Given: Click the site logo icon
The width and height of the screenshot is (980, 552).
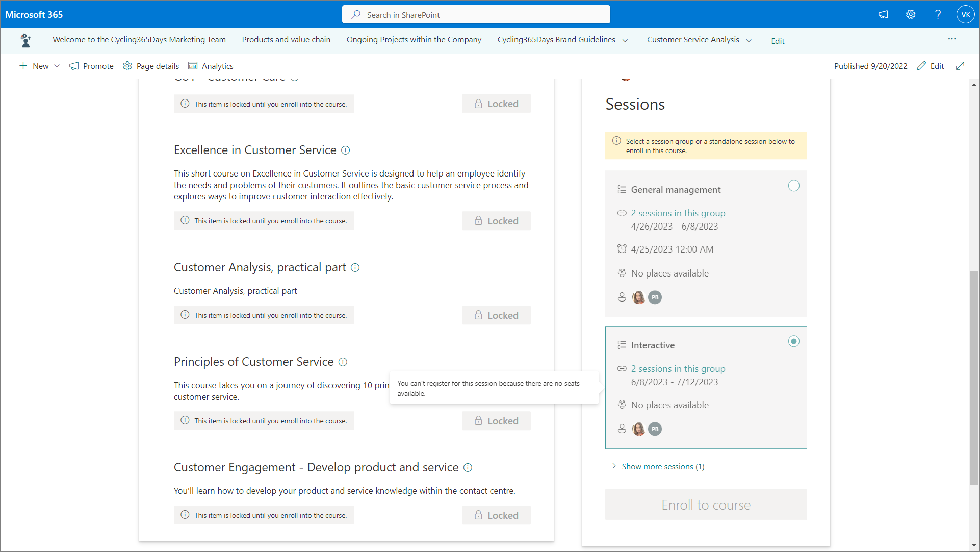Looking at the screenshot, I should [x=25, y=40].
